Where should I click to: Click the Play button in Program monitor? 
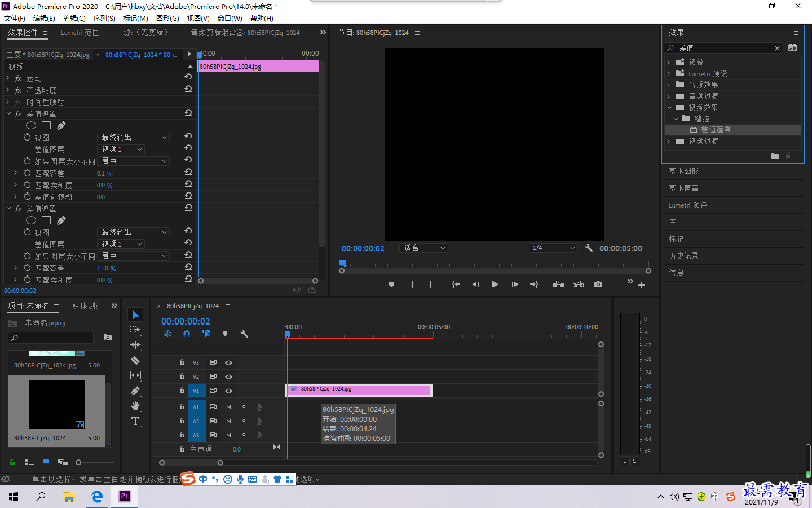(495, 284)
